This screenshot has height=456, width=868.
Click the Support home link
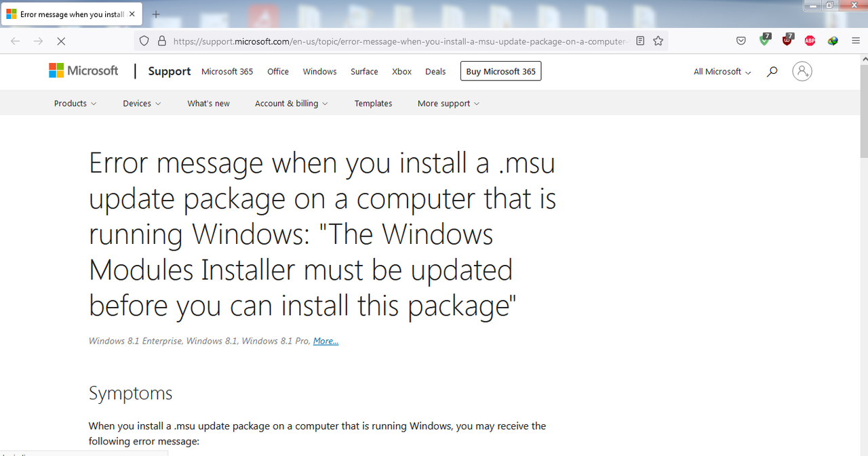click(x=170, y=71)
